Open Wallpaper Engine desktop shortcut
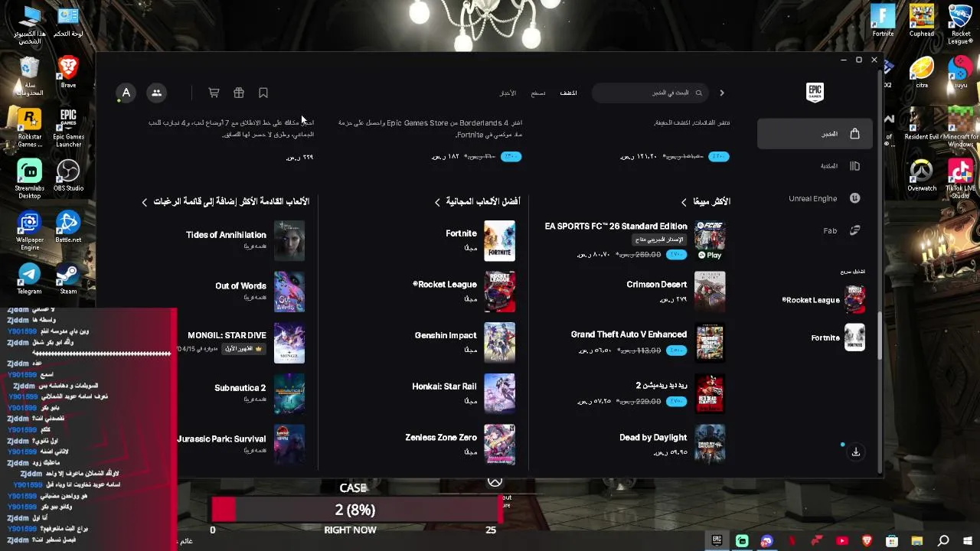The height and width of the screenshot is (551, 980). coord(29,230)
